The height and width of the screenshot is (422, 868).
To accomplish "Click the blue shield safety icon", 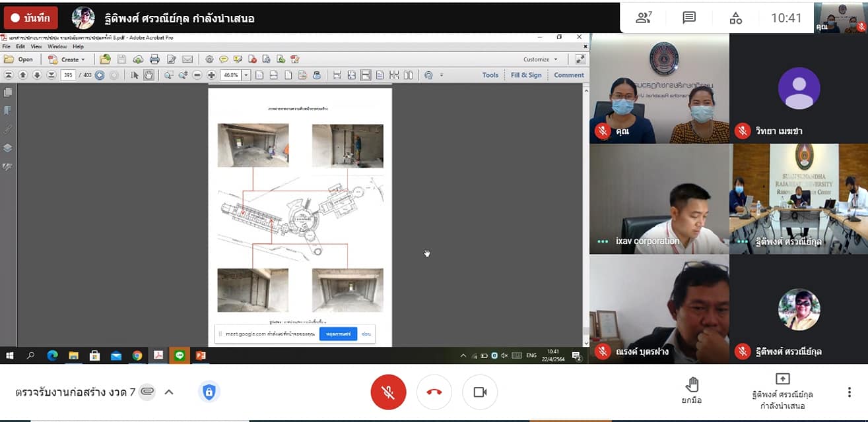I will pos(209,392).
